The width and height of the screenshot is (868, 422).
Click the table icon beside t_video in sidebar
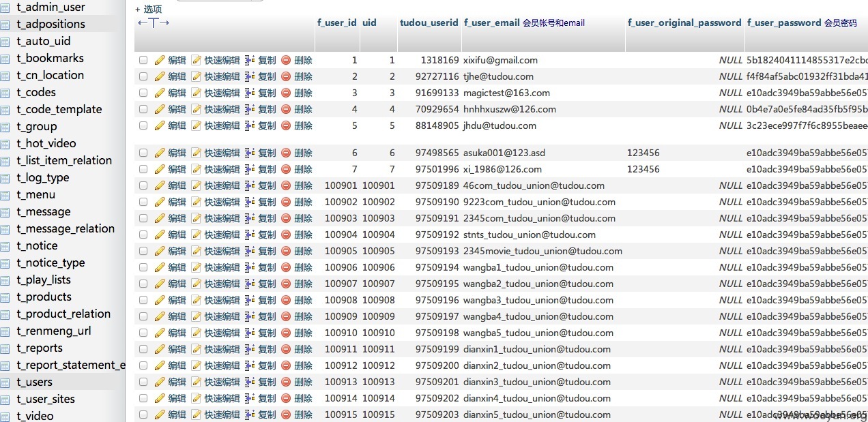(x=5, y=416)
